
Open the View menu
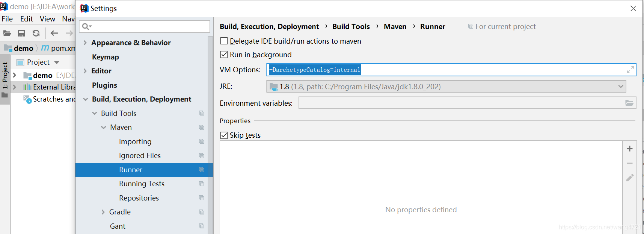(x=47, y=19)
